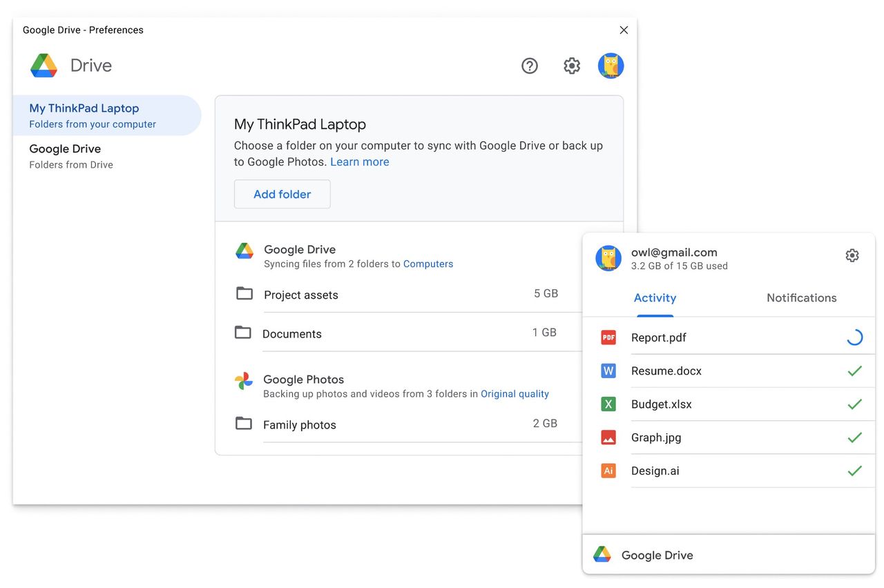
Task: Click the folder icon next to Project assets
Action: (244, 293)
